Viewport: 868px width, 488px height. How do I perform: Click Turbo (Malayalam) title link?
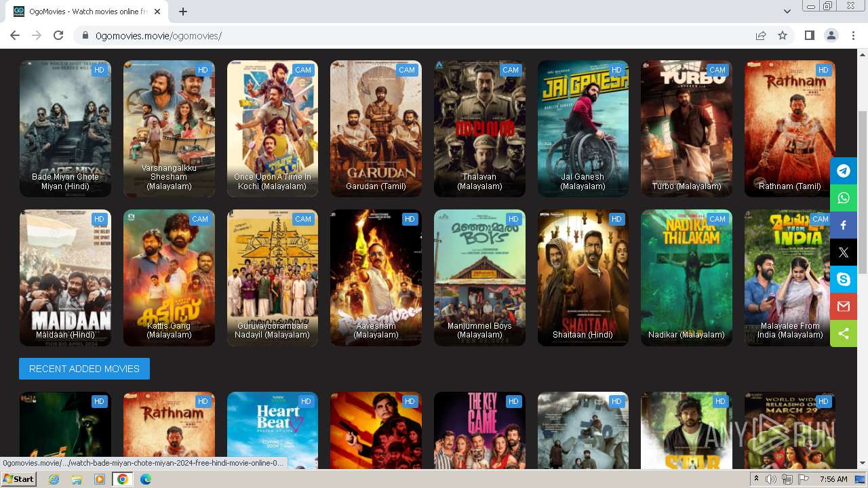click(686, 186)
